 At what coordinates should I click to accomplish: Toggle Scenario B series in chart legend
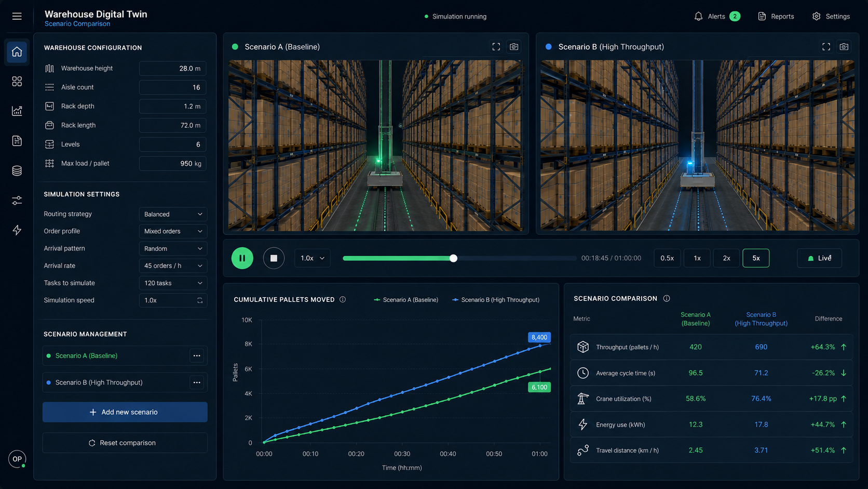(x=496, y=300)
